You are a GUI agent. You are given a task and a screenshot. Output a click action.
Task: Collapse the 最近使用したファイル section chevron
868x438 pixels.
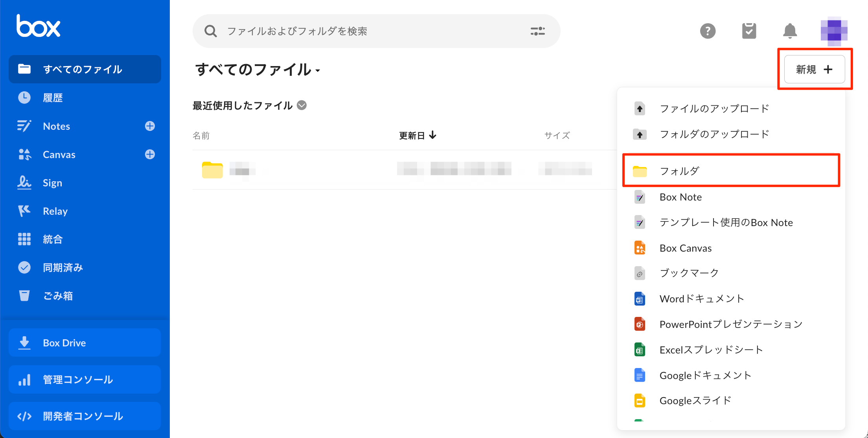302,105
